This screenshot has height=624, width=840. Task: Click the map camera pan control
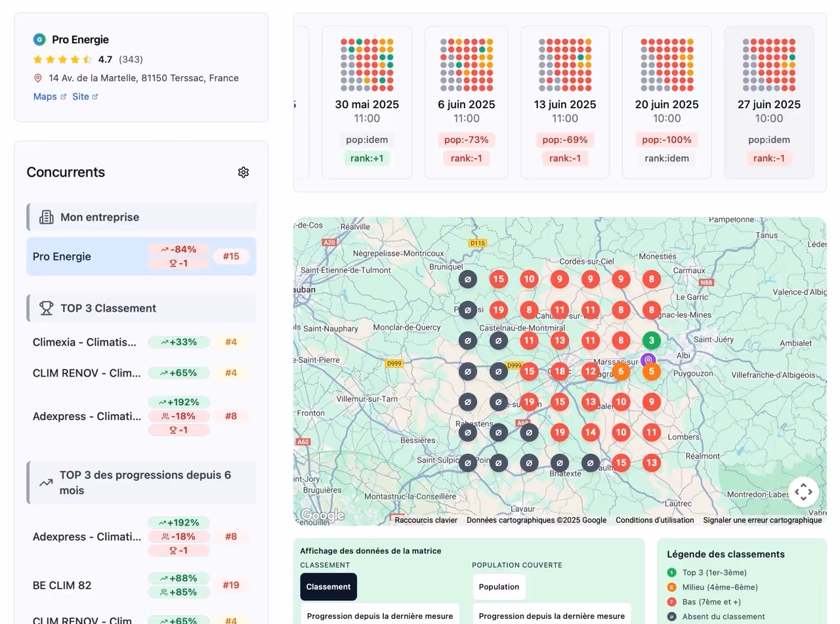803,491
